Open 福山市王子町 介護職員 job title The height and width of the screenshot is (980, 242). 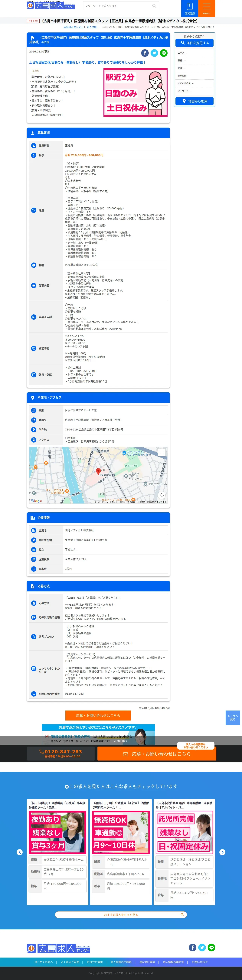pyautogui.click(x=121, y=805)
